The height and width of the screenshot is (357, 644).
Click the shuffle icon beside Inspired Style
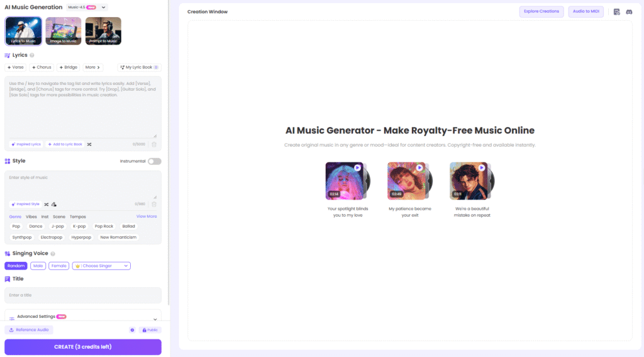47,204
